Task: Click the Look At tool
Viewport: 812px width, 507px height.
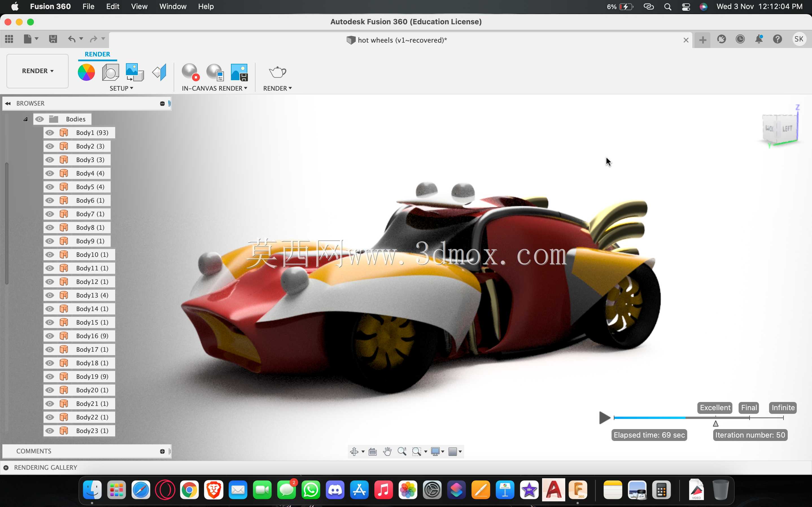Action: coord(372,451)
